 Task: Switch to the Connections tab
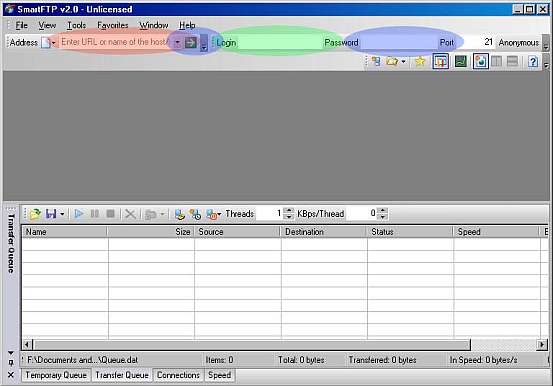coord(178,375)
